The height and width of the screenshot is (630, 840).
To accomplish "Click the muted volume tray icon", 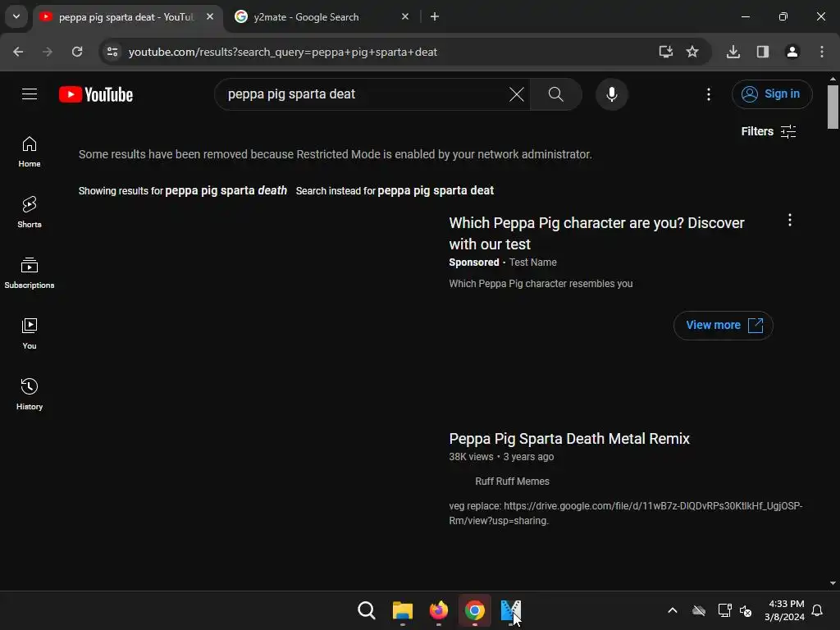I will point(746,610).
